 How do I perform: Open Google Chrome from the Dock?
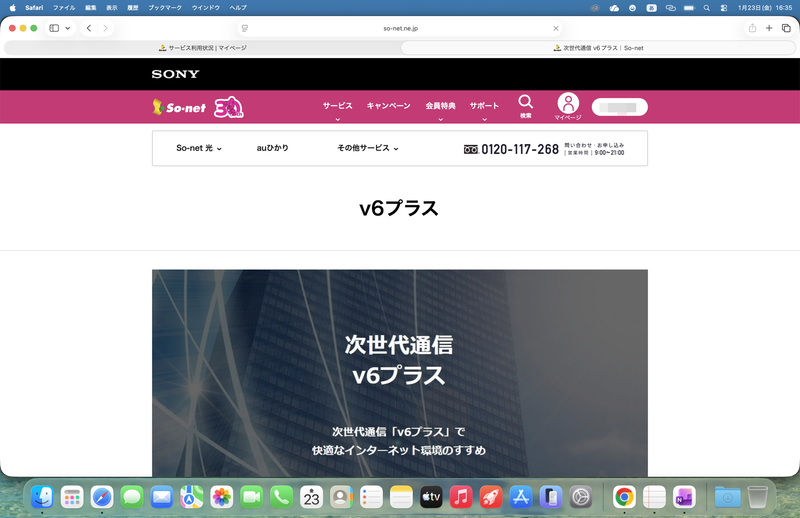click(624, 497)
